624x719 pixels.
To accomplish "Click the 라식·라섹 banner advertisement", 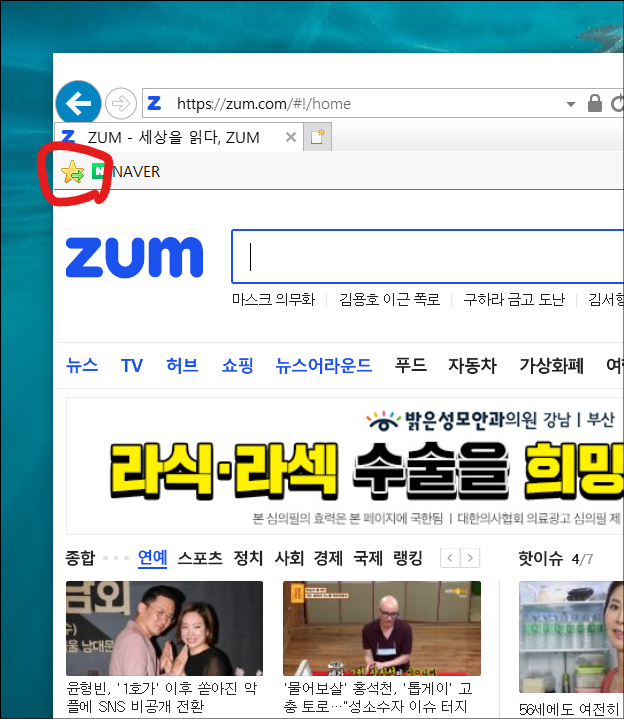I will [x=345, y=466].
